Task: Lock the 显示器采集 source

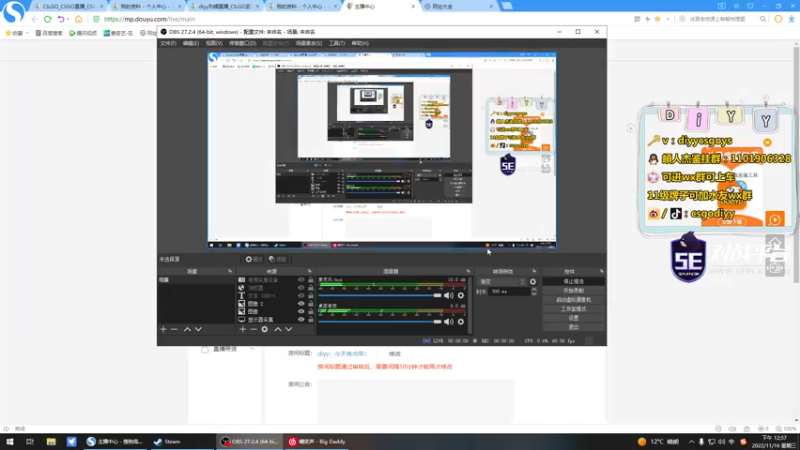Action: tap(310, 319)
